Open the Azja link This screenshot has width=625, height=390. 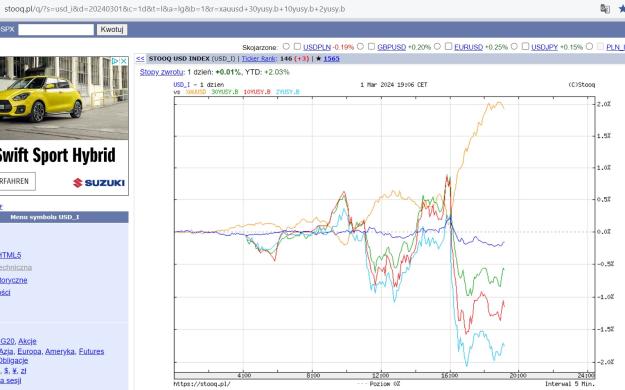click(6, 351)
